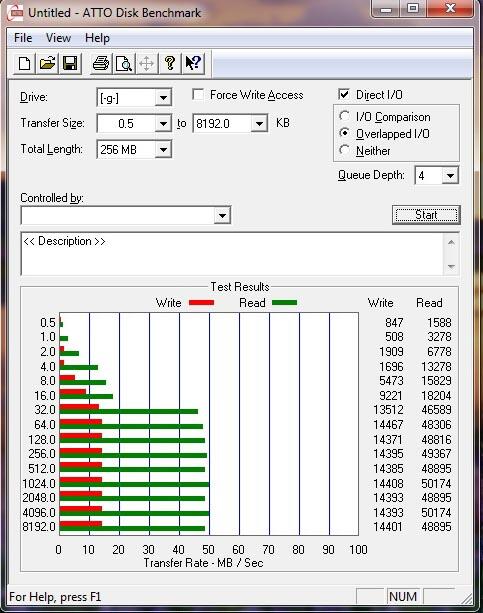Click the 1024.0 green read bar

(135, 485)
